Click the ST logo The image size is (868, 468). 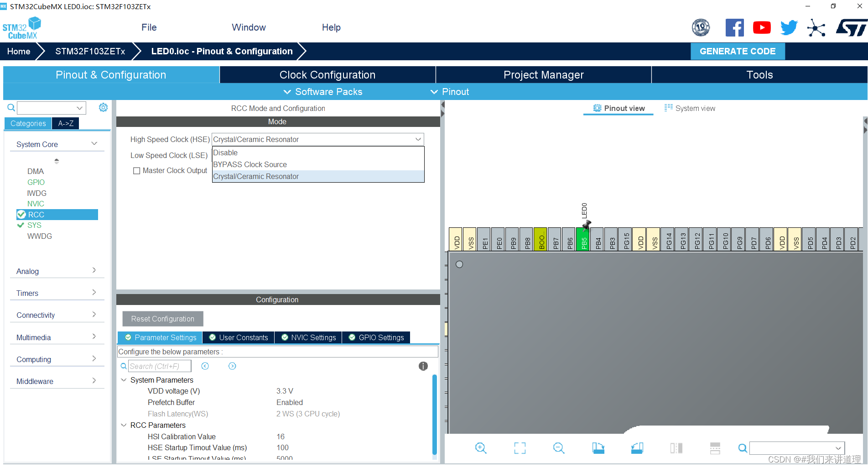coord(851,28)
